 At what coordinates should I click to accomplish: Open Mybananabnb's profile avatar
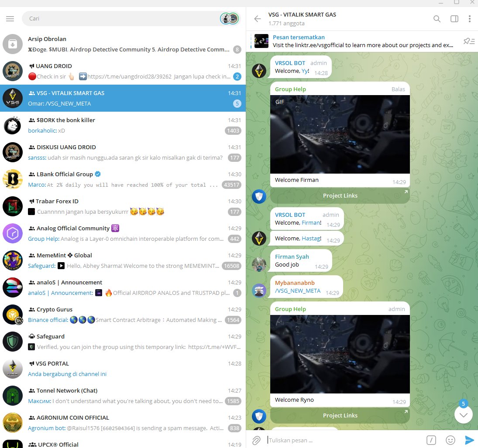(259, 291)
